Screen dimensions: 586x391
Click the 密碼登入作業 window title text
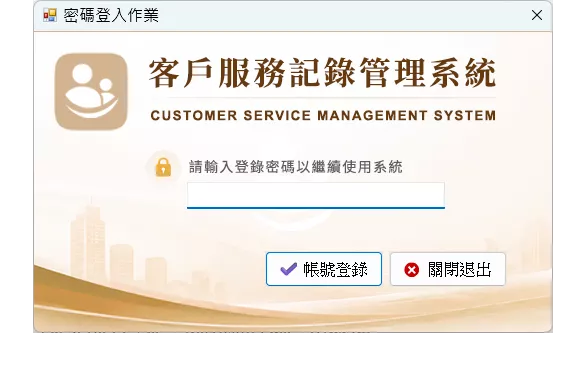pyautogui.click(x=111, y=15)
